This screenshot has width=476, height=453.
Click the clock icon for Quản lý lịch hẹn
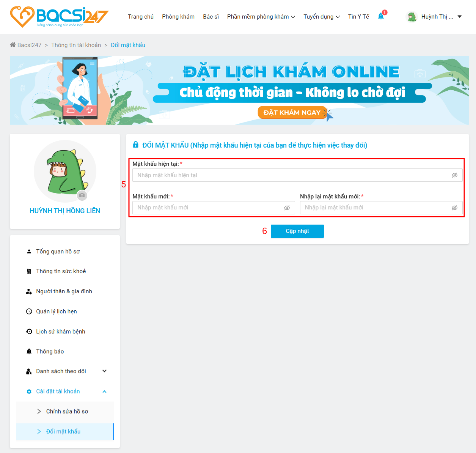click(29, 311)
